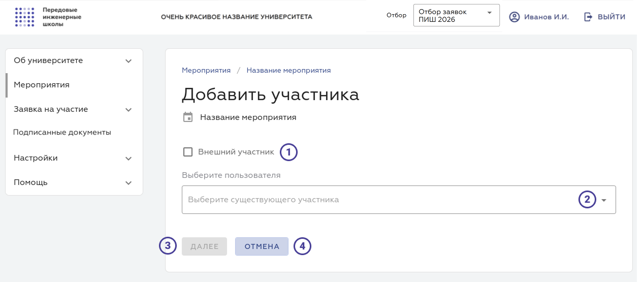
Task: Click the ДАЛЕЕ button
Action: tap(204, 246)
